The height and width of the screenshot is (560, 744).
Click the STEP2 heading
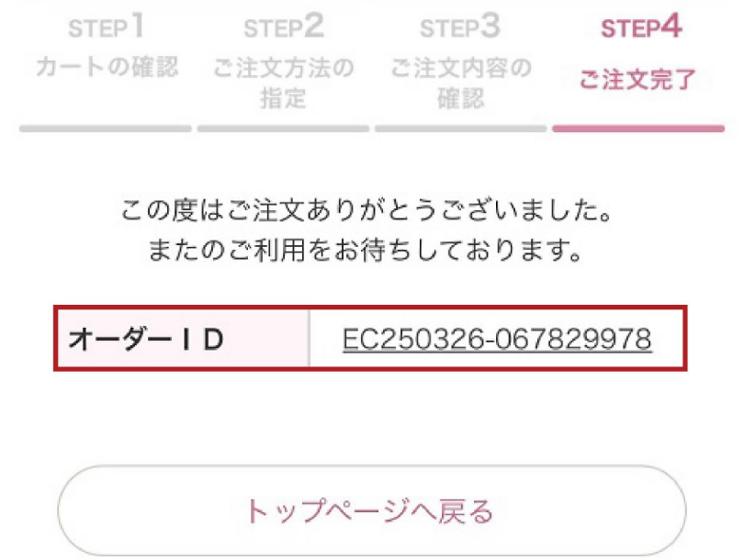pyautogui.click(x=284, y=28)
